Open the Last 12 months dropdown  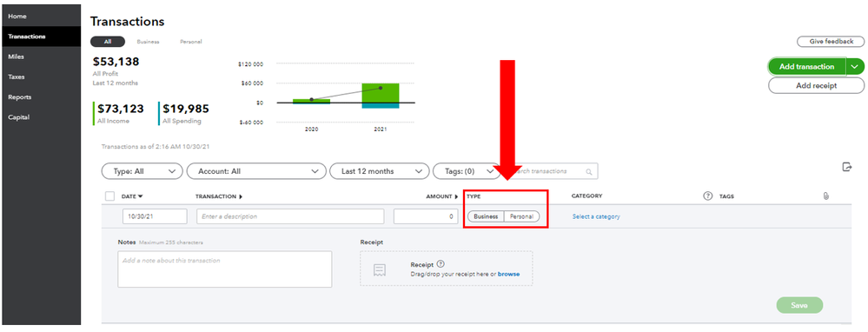pyautogui.click(x=379, y=171)
